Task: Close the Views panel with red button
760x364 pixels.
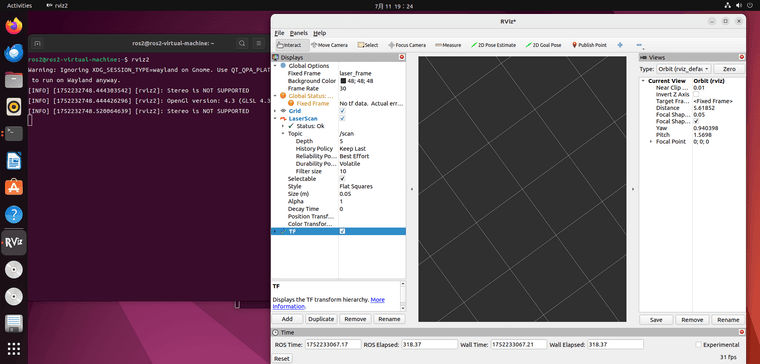Action: pyautogui.click(x=742, y=57)
